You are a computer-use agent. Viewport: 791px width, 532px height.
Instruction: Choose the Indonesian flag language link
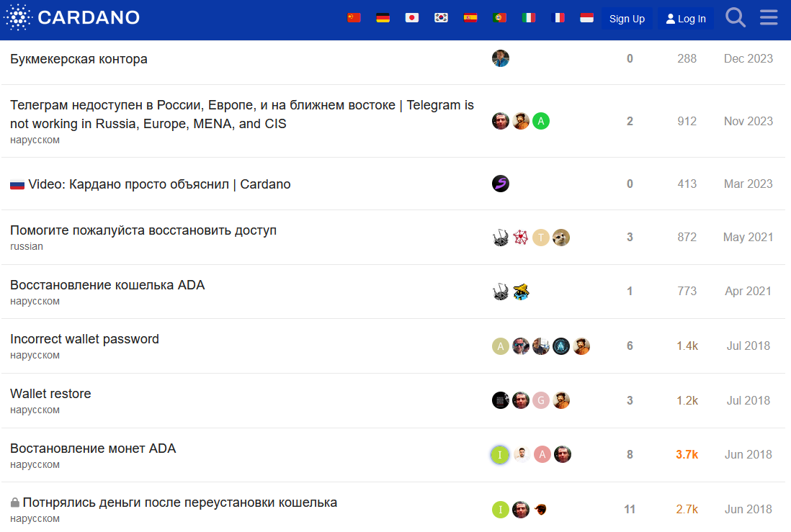(586, 18)
